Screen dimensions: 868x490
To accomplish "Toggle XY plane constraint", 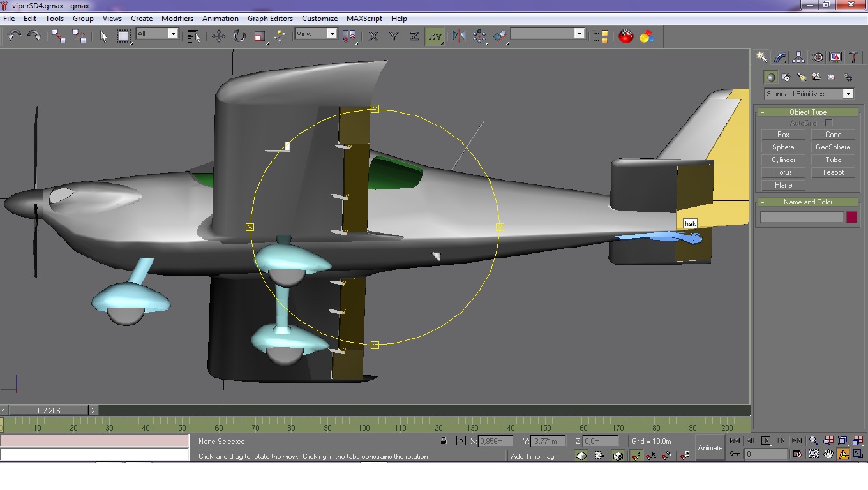I will coord(435,36).
